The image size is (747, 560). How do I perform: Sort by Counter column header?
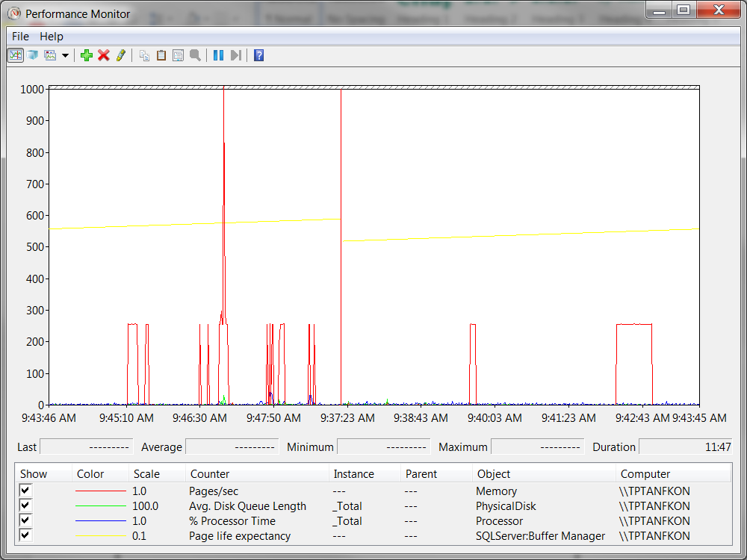click(x=210, y=474)
